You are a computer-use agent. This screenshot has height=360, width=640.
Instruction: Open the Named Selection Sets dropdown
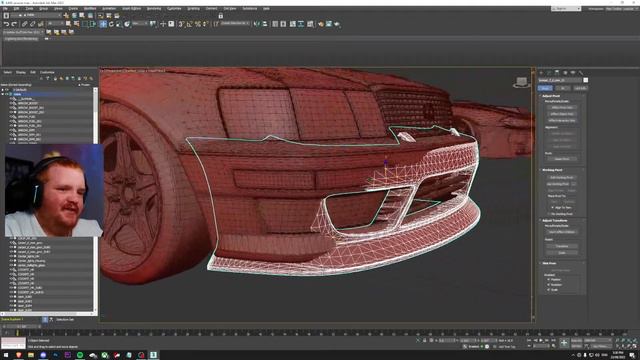[x=235, y=24]
